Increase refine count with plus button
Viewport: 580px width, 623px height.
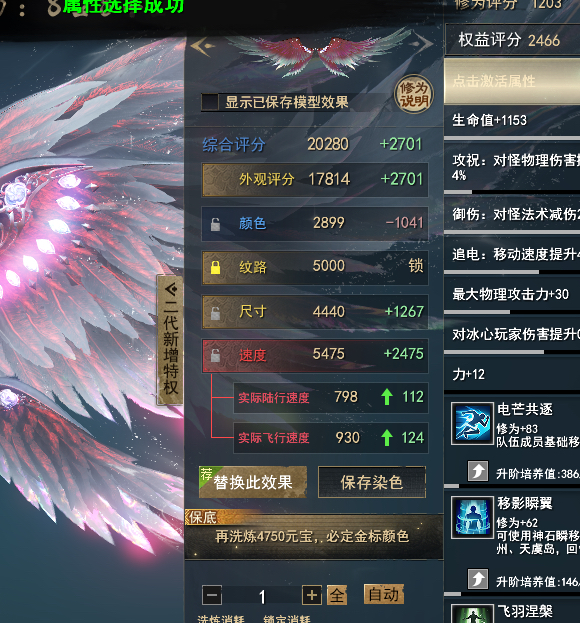pyautogui.click(x=312, y=595)
